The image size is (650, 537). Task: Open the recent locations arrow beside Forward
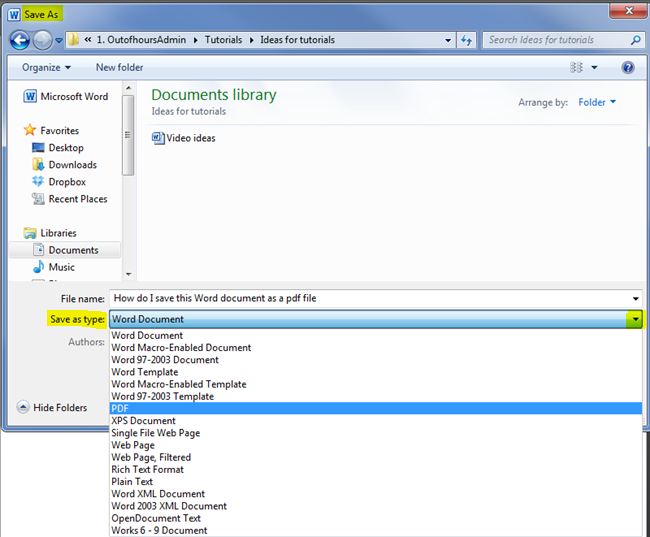pos(59,41)
